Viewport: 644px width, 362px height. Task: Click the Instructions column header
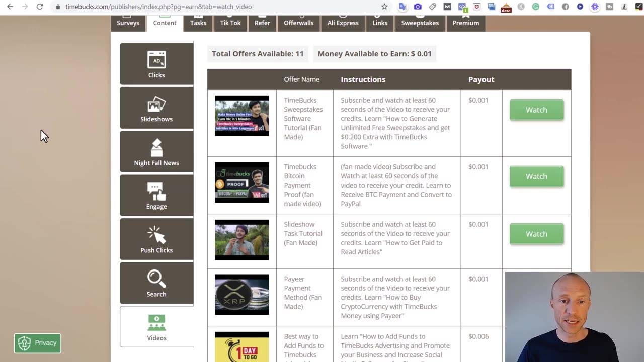(363, 79)
